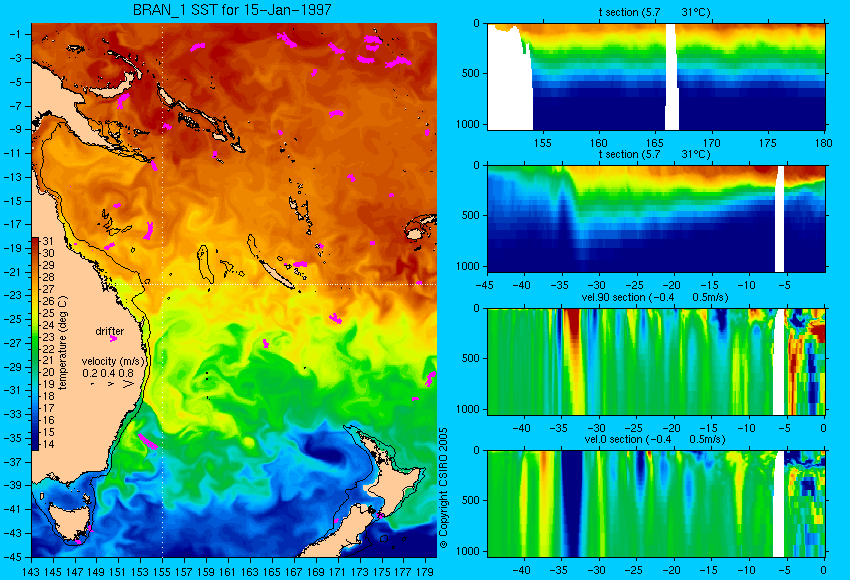Click the latitude temperature section plot (-45 to -5)

pos(656,218)
